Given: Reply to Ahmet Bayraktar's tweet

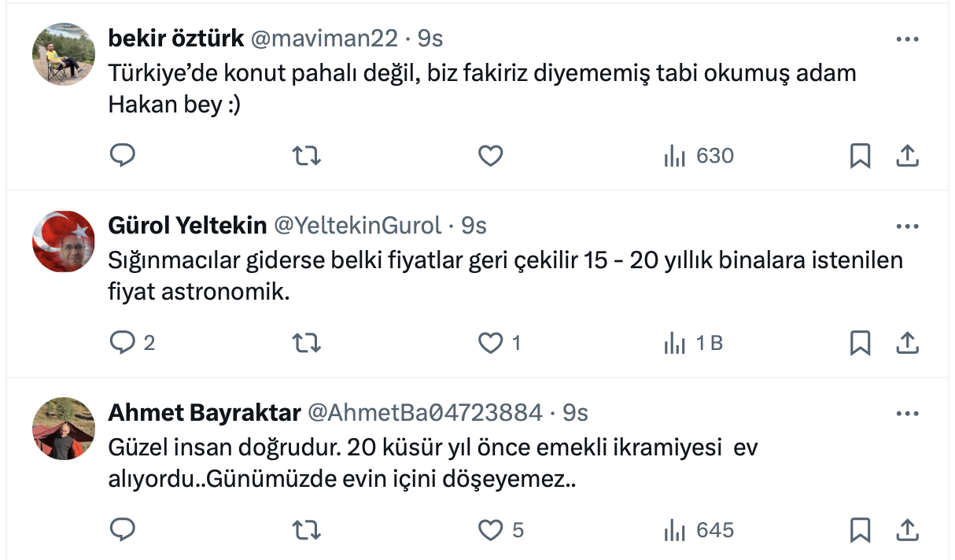Looking at the screenshot, I should pos(122,530).
